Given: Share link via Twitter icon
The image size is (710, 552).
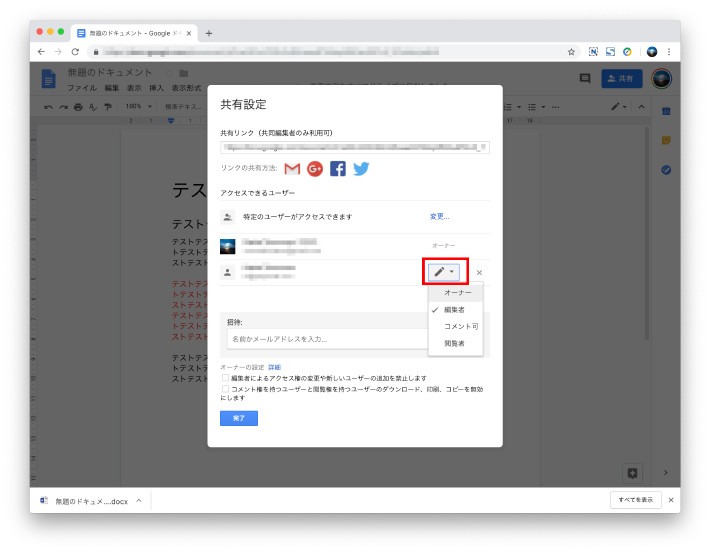Looking at the screenshot, I should click(x=361, y=169).
